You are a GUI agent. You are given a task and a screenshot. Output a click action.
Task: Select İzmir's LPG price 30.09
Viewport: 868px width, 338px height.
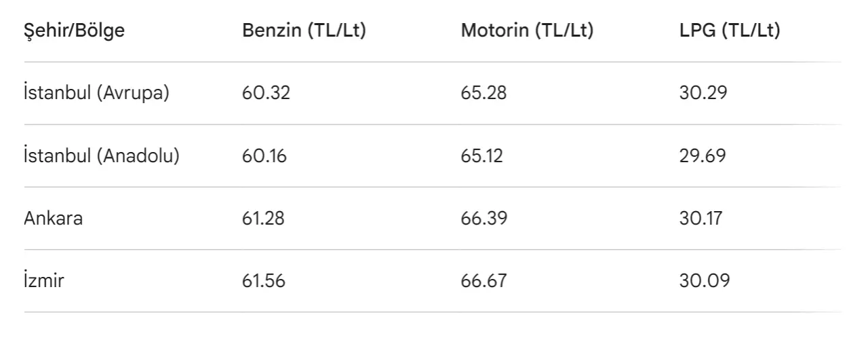coord(705,280)
